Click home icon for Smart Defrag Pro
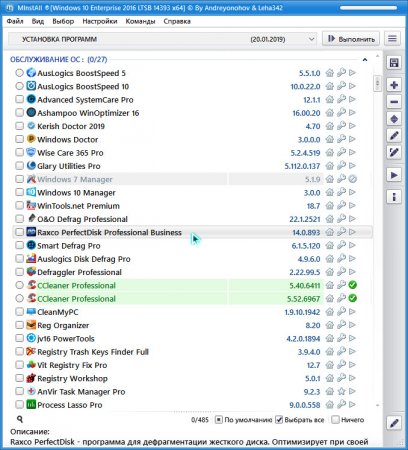This screenshot has height=450, width=408. coord(330,245)
